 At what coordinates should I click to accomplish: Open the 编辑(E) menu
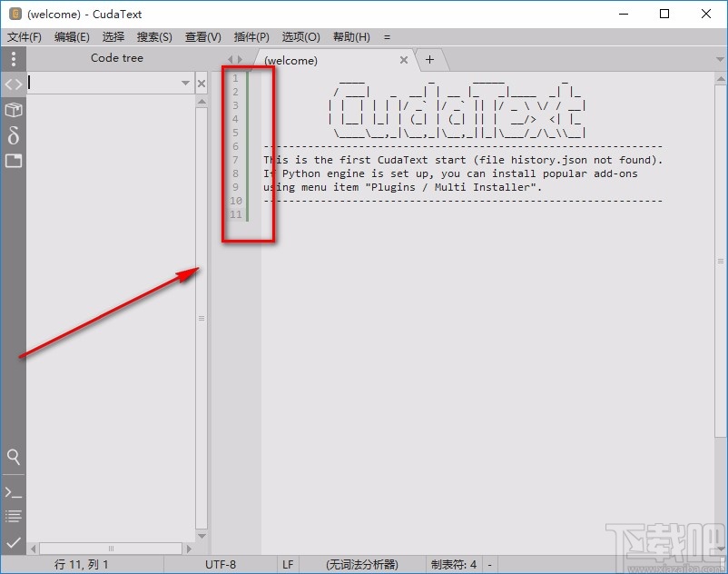[72, 36]
